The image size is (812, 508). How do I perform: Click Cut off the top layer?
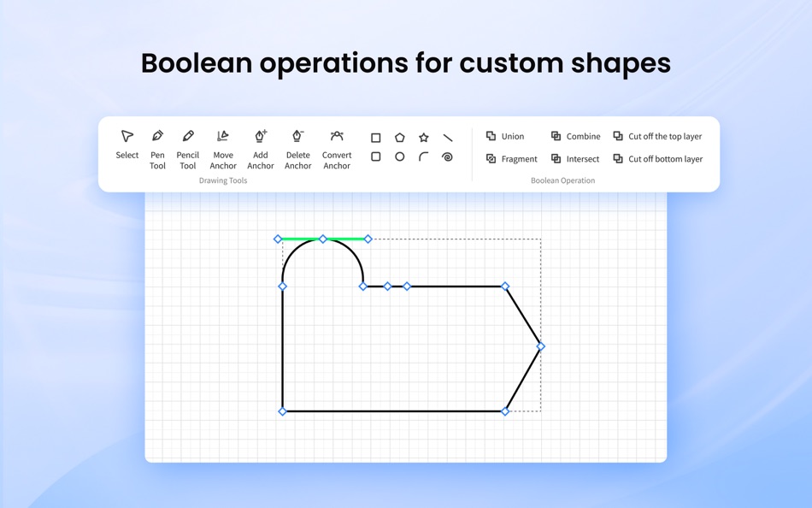click(658, 136)
